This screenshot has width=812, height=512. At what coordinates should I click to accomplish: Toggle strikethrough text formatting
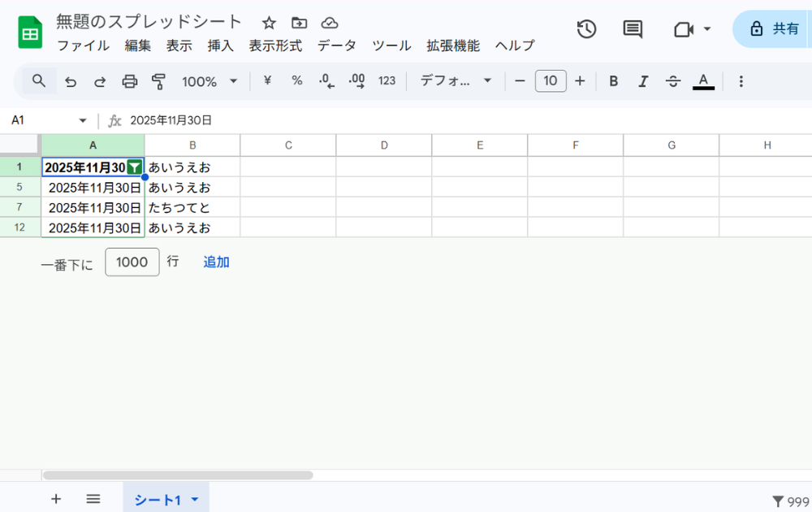point(673,81)
